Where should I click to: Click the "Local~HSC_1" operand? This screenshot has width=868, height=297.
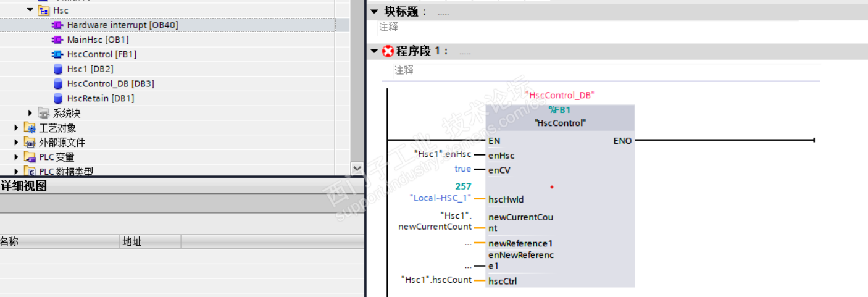[441, 198]
